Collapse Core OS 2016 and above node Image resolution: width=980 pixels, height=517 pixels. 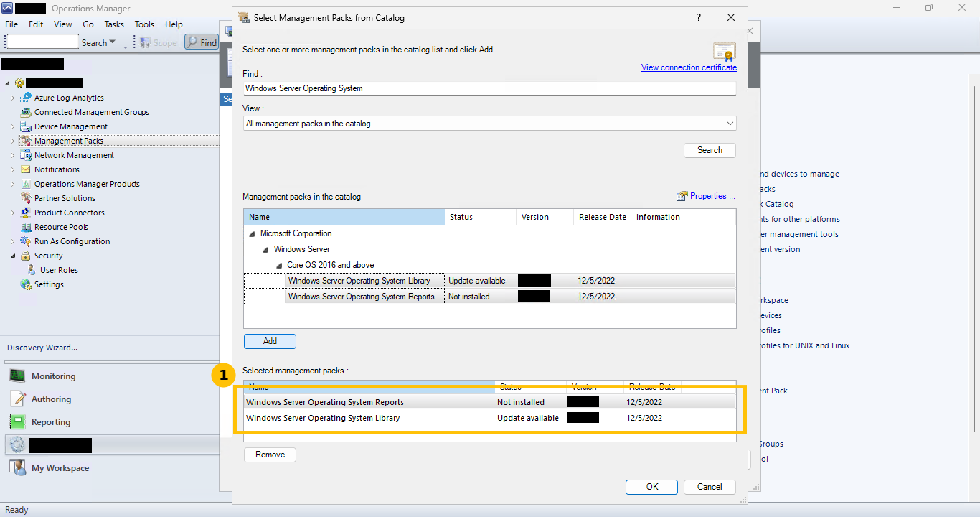(279, 265)
